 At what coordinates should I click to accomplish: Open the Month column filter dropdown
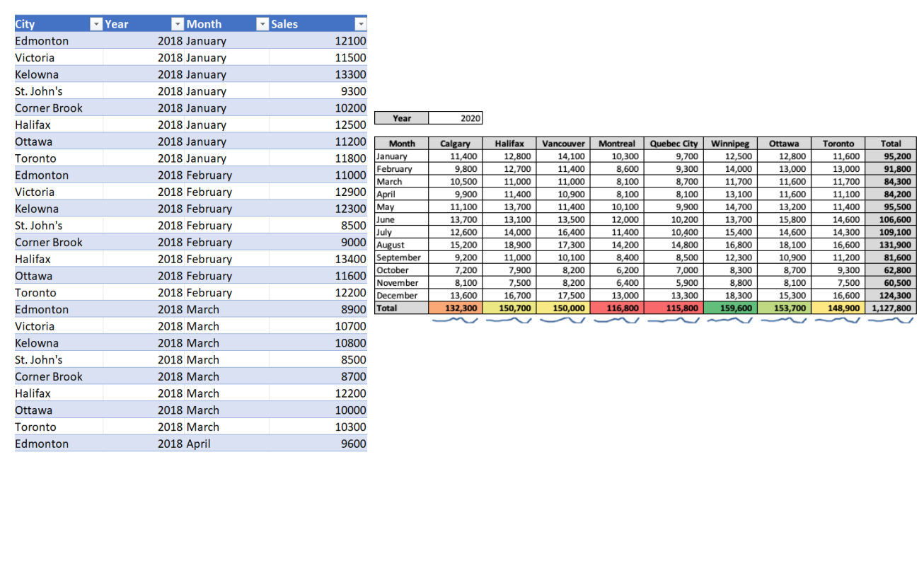(262, 23)
